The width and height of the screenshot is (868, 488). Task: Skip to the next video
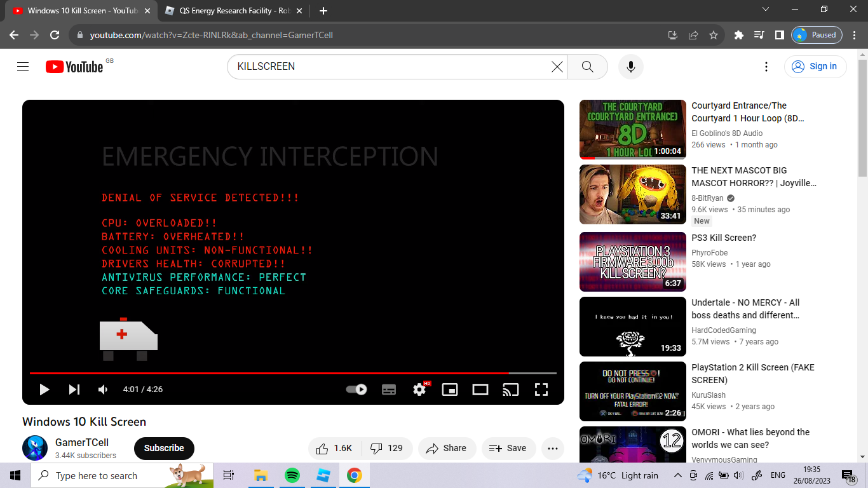pos(74,390)
